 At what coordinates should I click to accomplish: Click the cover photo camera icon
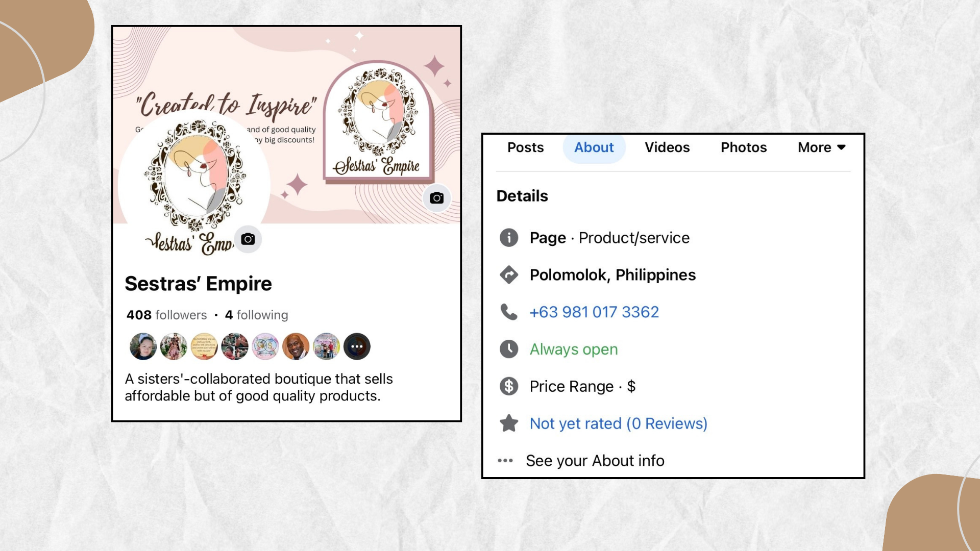pos(436,198)
